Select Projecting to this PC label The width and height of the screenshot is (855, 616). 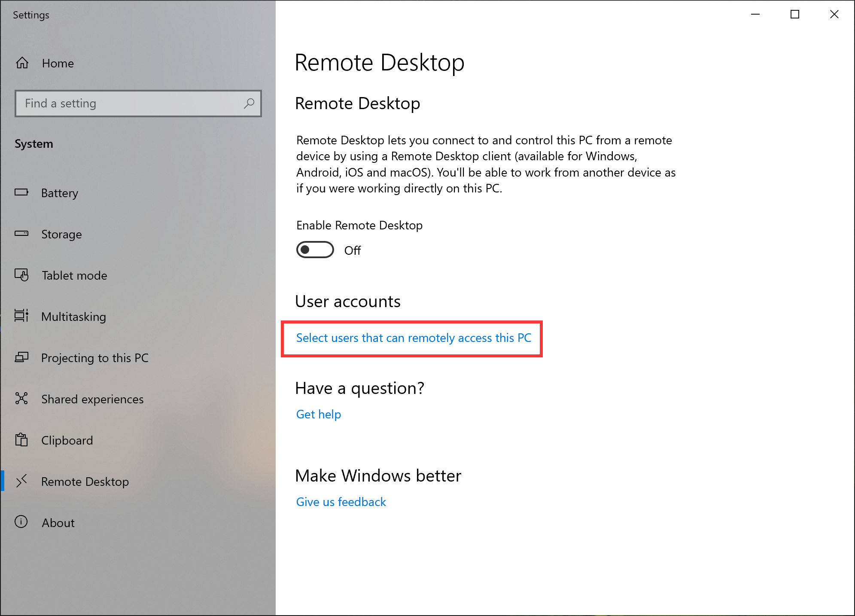[x=95, y=358]
